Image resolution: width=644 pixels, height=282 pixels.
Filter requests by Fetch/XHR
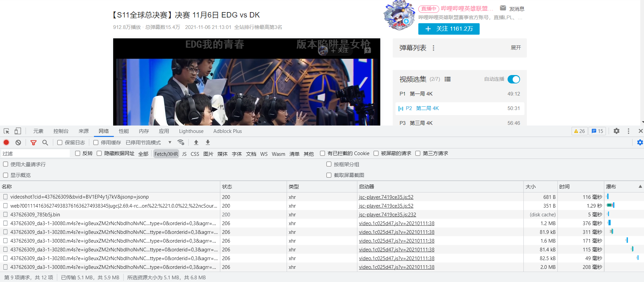pos(166,154)
